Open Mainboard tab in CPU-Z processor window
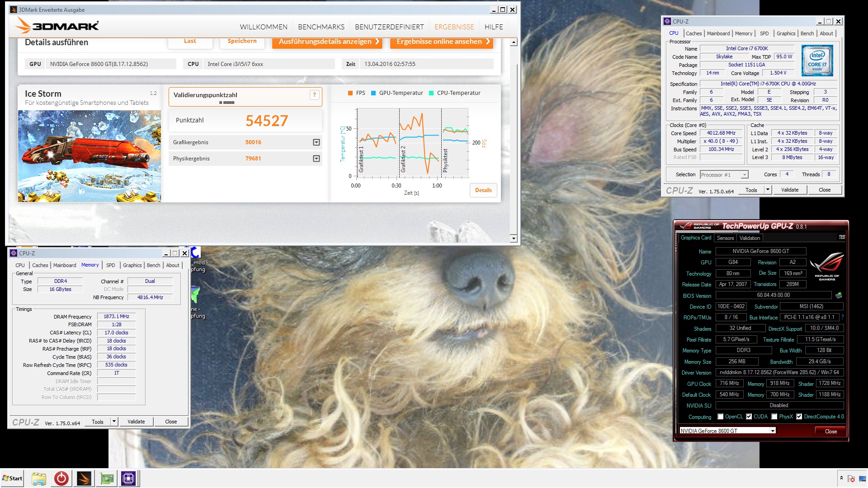Viewport: 868px width, 488px height. pyautogui.click(x=718, y=33)
